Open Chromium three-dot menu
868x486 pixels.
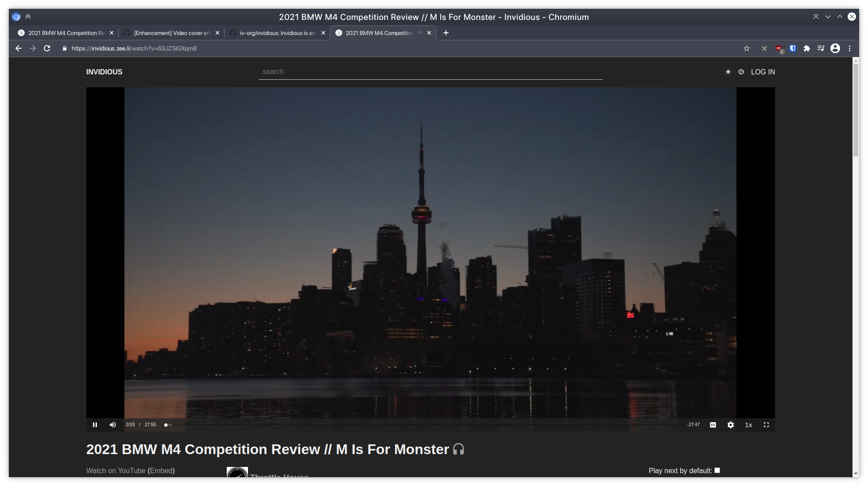click(x=849, y=48)
